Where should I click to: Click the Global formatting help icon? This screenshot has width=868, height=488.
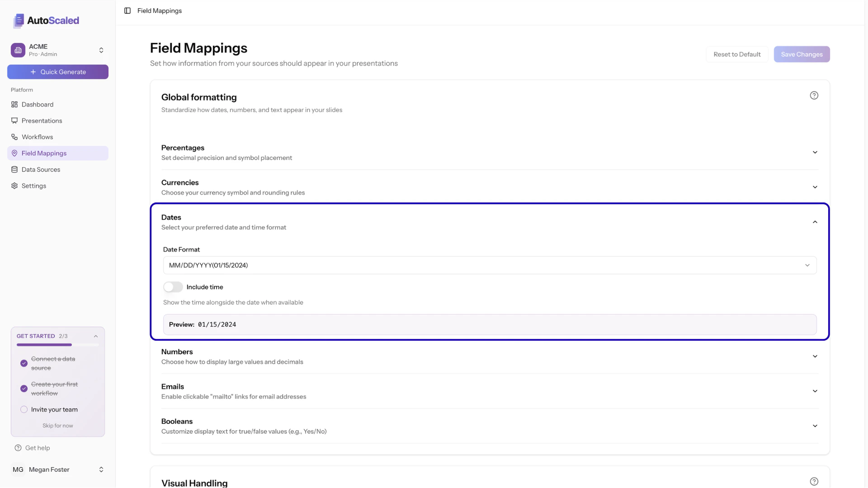click(x=814, y=95)
